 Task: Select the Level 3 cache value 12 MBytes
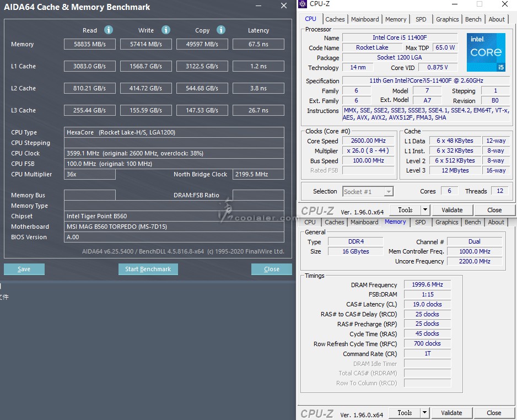(x=455, y=170)
